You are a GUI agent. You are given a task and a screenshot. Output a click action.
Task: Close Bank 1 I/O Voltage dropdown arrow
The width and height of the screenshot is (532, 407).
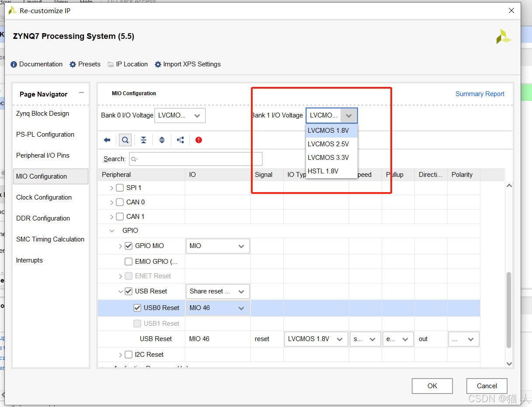click(x=349, y=116)
